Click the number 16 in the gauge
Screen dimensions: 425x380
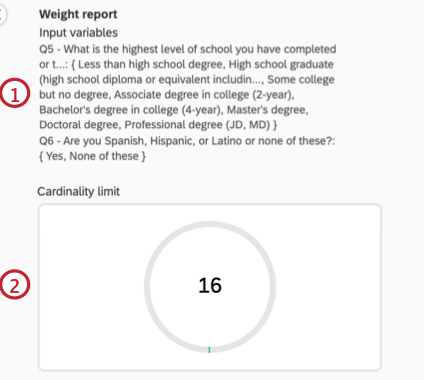[210, 285]
